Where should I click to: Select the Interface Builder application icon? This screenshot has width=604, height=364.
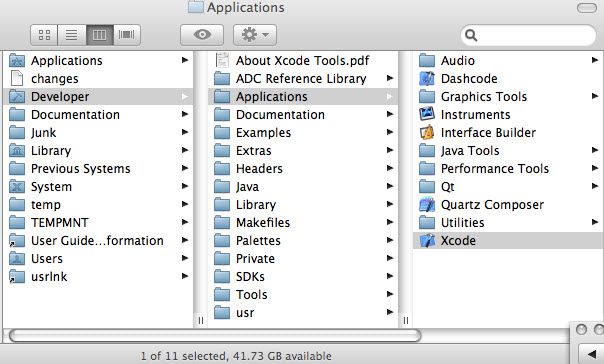[x=427, y=133]
